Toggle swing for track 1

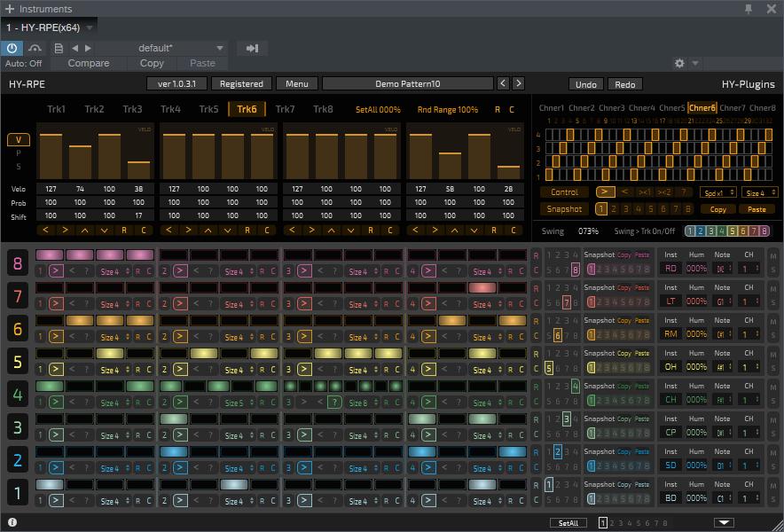(x=690, y=231)
